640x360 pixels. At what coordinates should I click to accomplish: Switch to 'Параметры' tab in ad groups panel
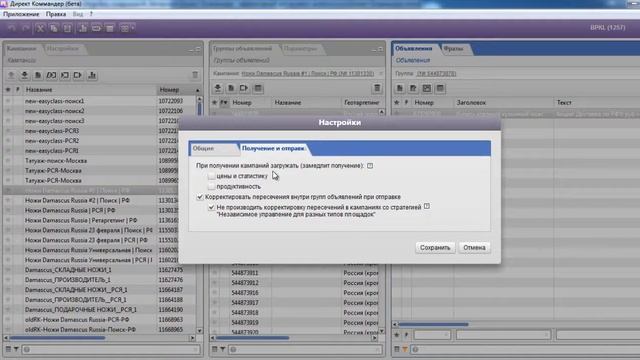tap(301, 49)
